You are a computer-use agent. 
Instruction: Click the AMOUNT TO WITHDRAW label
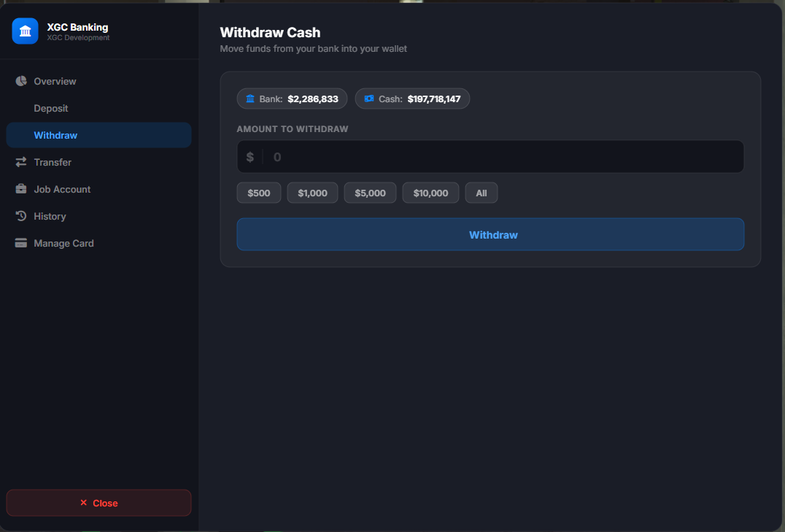293,128
